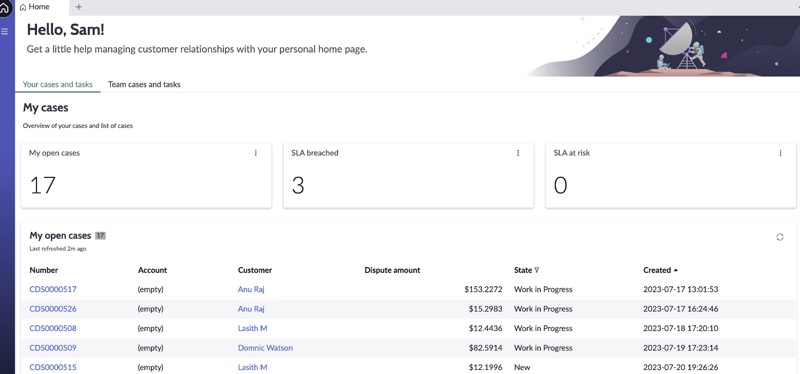The width and height of the screenshot is (800, 374).
Task: Sort by the Dispute amount column header
Action: (x=392, y=270)
